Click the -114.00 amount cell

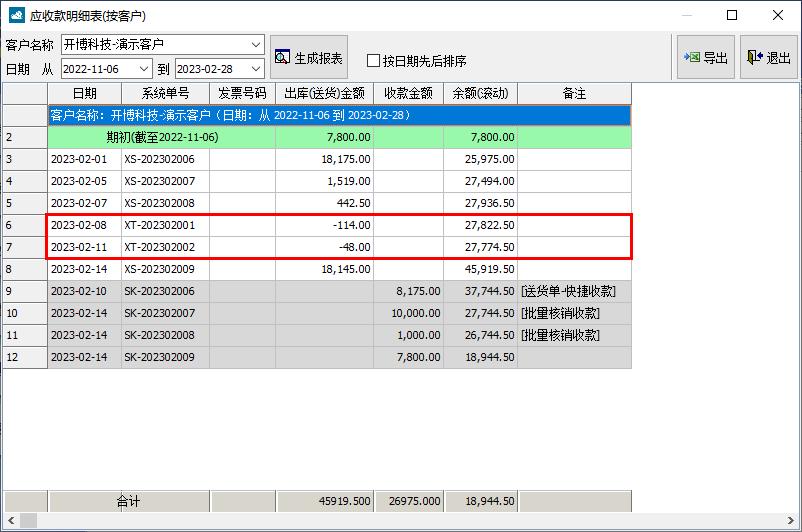324,225
